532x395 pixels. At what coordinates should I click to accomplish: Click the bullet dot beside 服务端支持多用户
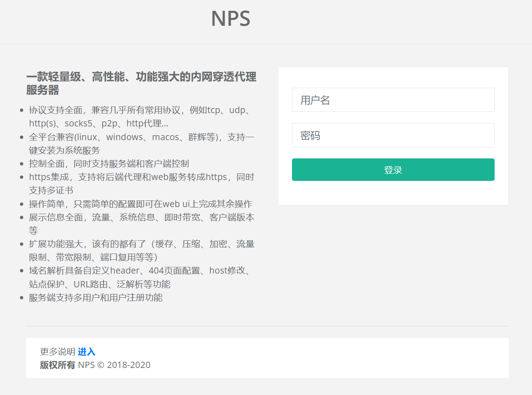coord(22,298)
